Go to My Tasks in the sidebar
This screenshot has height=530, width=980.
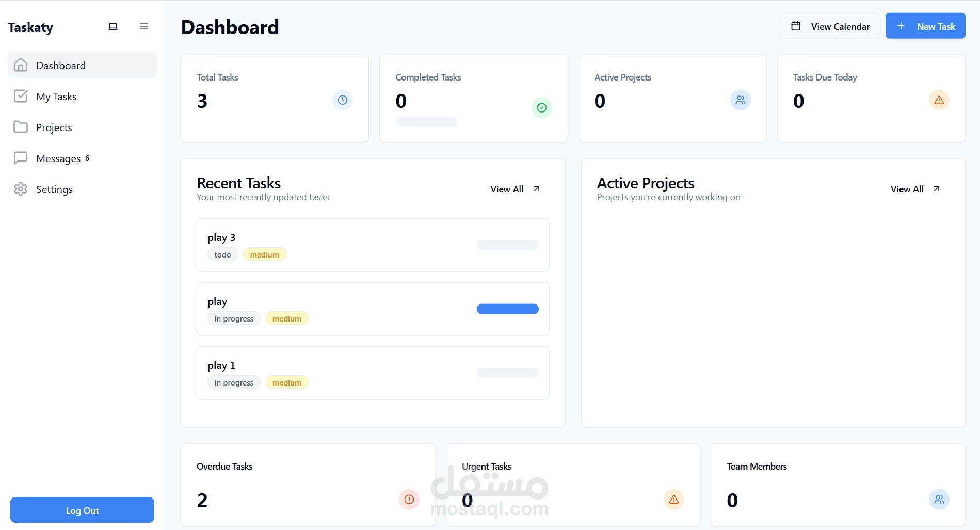[x=82, y=96]
